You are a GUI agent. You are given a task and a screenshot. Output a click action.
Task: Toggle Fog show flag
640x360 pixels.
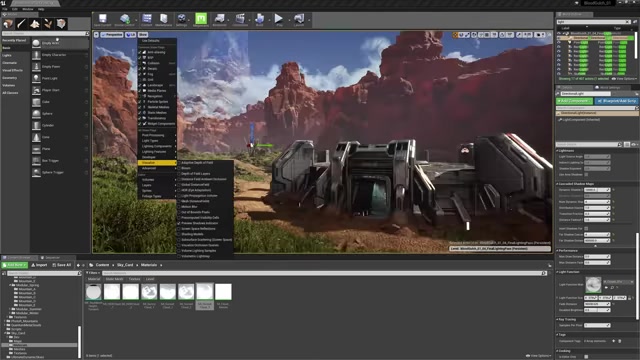(157, 74)
